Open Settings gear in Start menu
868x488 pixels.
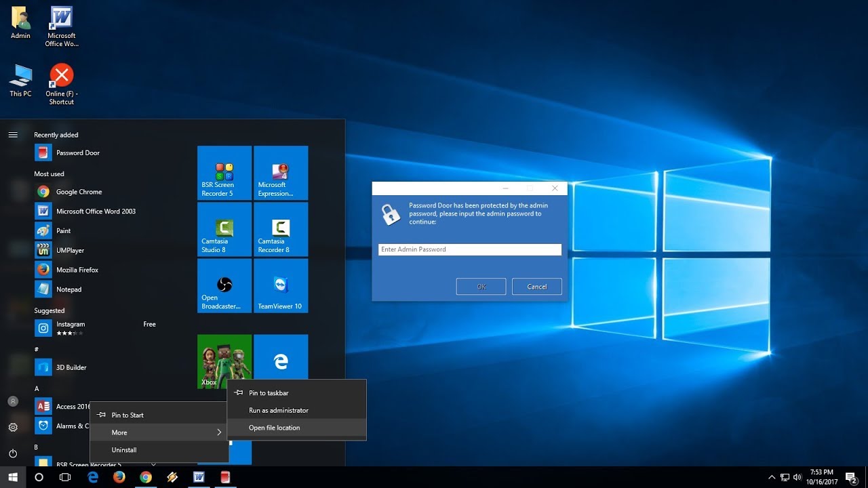point(13,428)
